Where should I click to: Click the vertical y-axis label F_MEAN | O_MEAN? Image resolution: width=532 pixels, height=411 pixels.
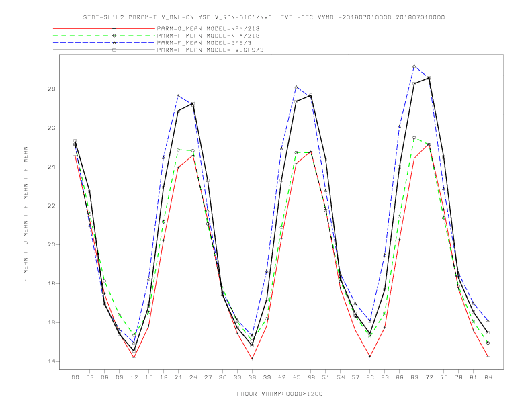click(x=26, y=214)
